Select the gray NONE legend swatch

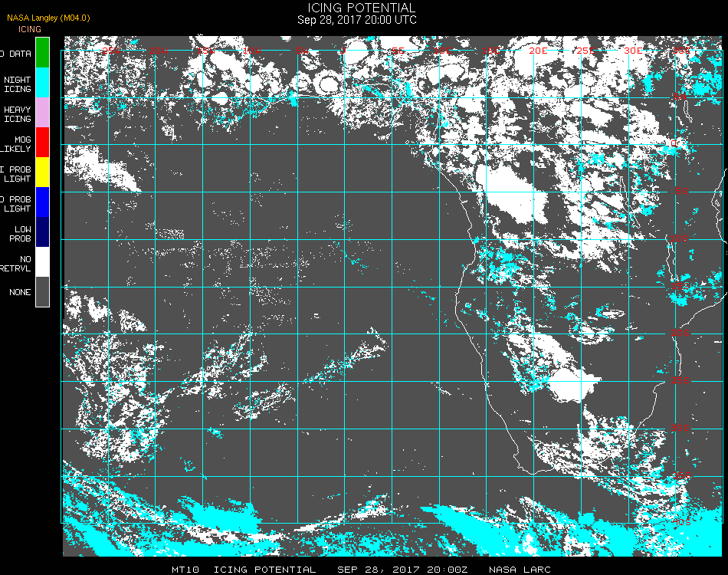click(x=43, y=291)
